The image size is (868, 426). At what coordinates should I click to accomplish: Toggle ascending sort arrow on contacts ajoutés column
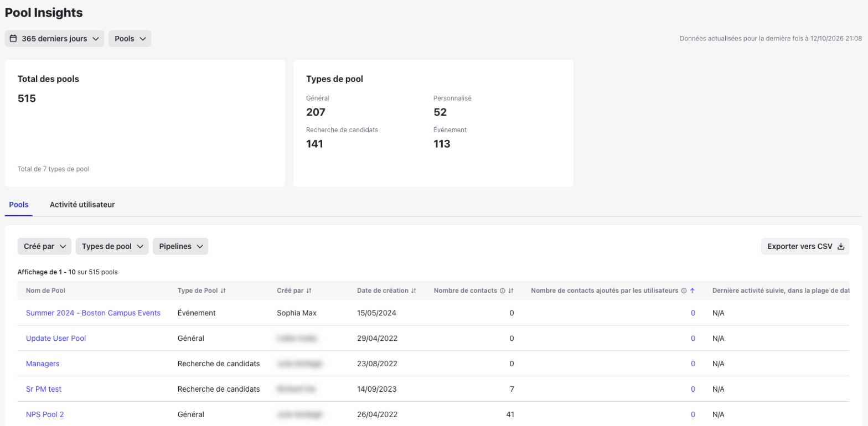click(x=693, y=290)
